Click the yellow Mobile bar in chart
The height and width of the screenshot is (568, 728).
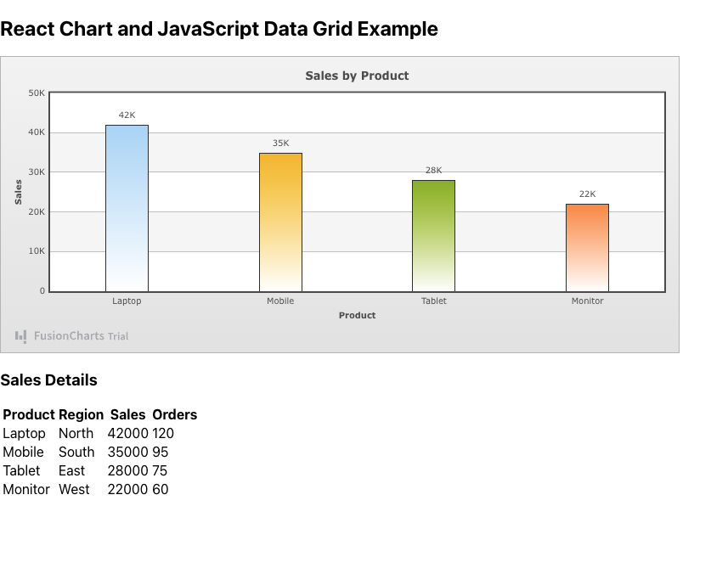(280, 222)
